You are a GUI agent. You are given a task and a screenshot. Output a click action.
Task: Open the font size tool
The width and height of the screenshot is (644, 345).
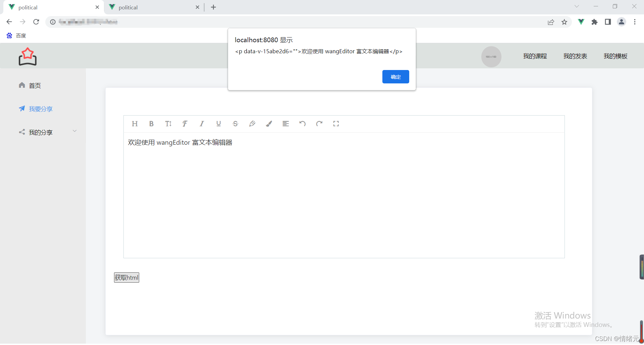pyautogui.click(x=168, y=124)
